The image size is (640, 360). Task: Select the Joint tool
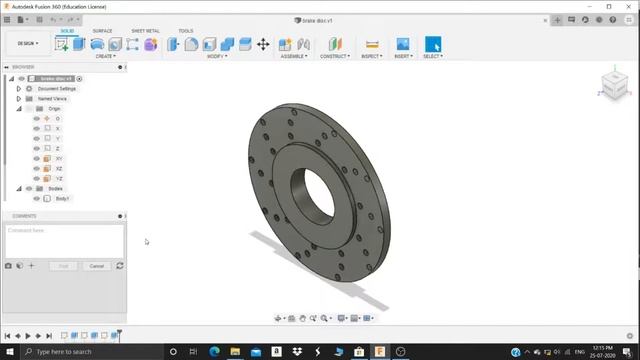click(x=303, y=44)
